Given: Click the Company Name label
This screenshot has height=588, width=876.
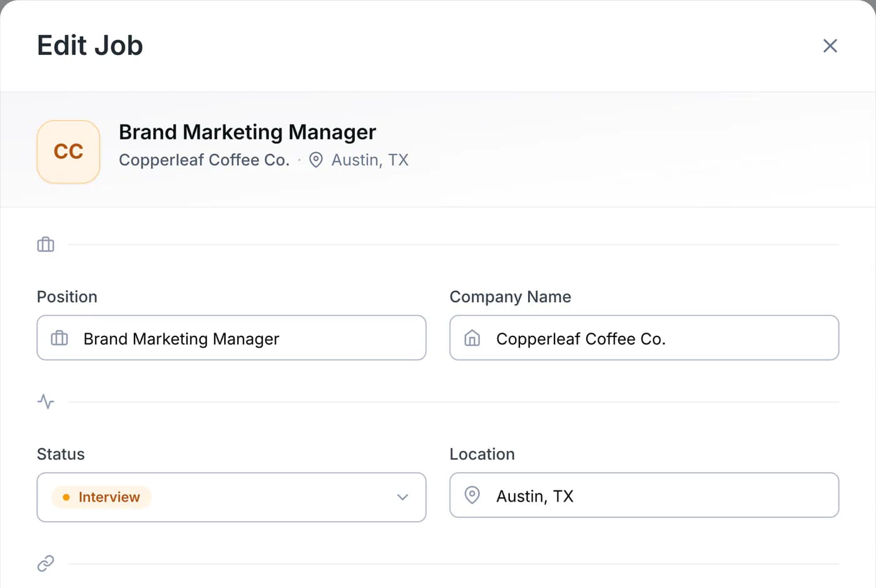Looking at the screenshot, I should coord(510,297).
